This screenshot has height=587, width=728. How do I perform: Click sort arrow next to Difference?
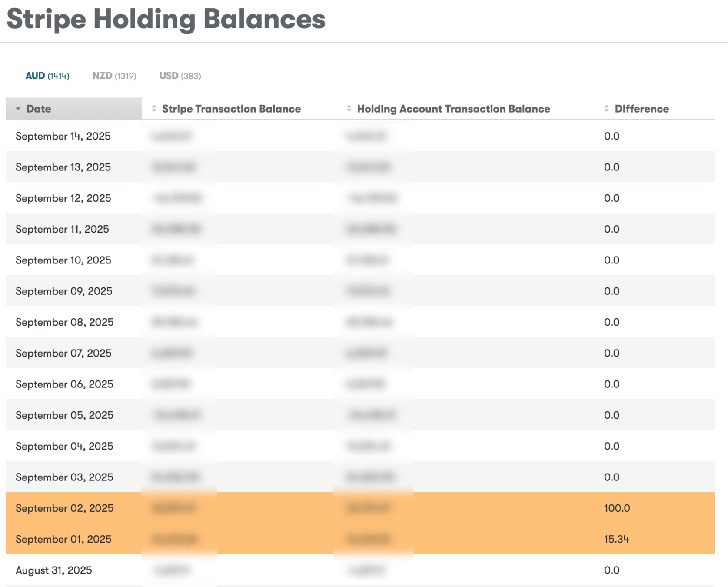pos(607,109)
